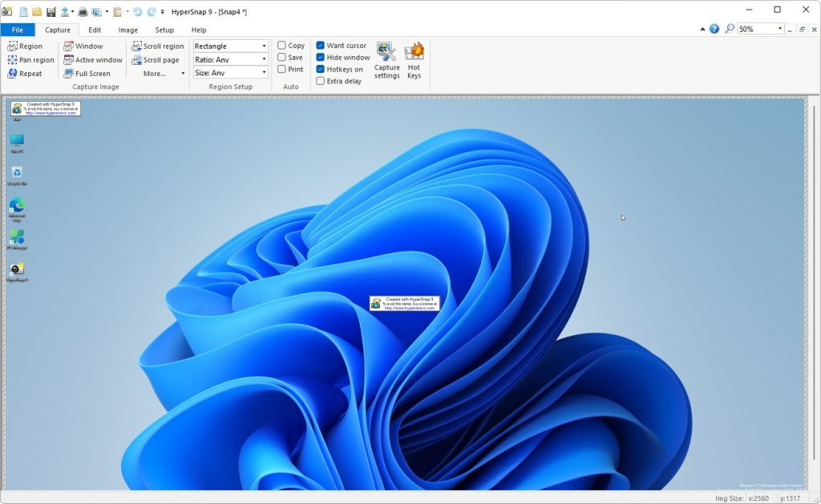Click the Img Size label in the status bar
The image size is (821, 504).
(x=729, y=498)
